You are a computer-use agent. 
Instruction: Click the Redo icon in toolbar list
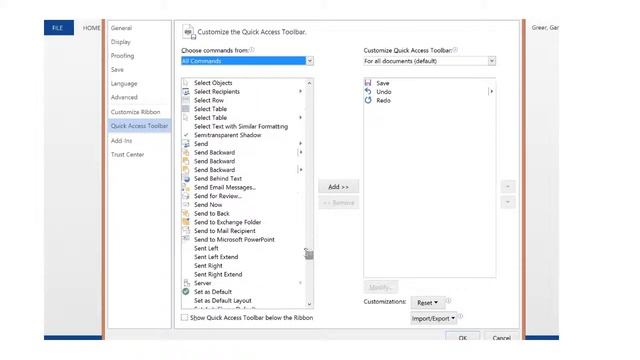368,100
